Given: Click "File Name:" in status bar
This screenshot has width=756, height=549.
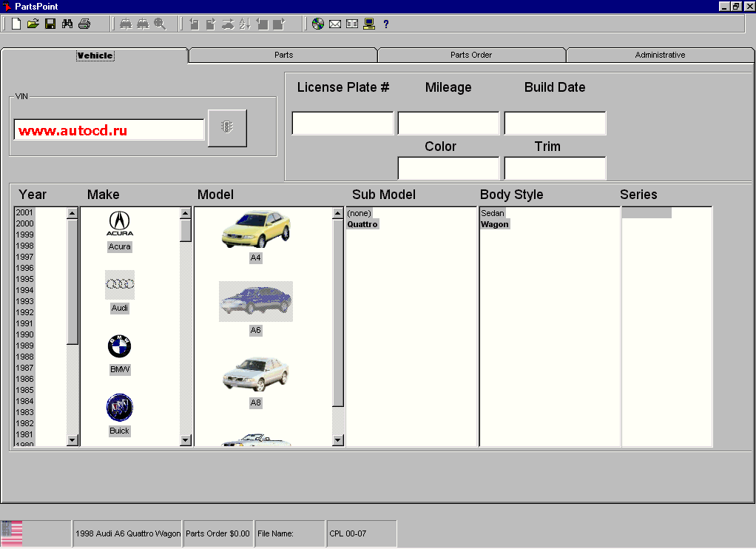Looking at the screenshot, I should (275, 533).
